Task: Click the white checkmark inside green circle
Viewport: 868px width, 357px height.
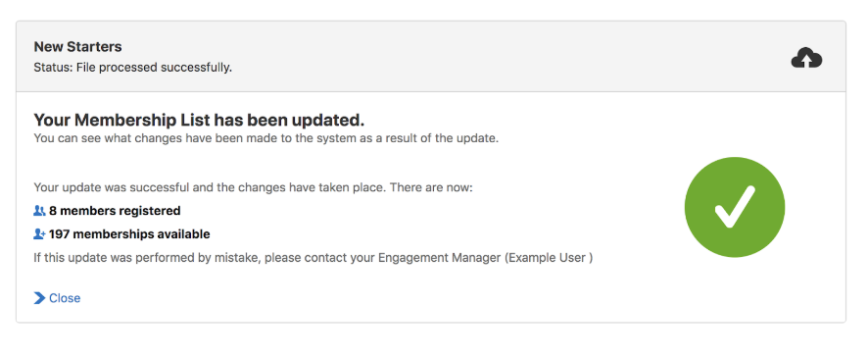Action: 735,207
